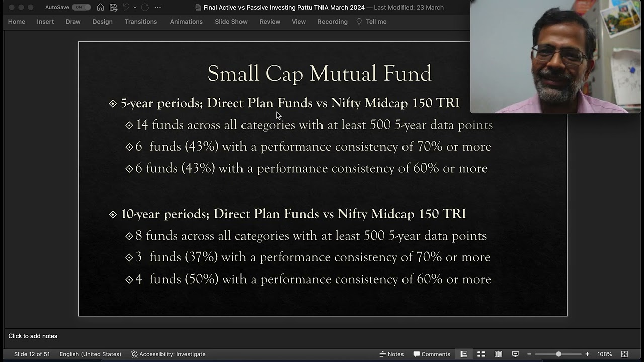This screenshot has height=362, width=644.
Task: Click the '14 funds across all categories' line
Action: (x=314, y=125)
